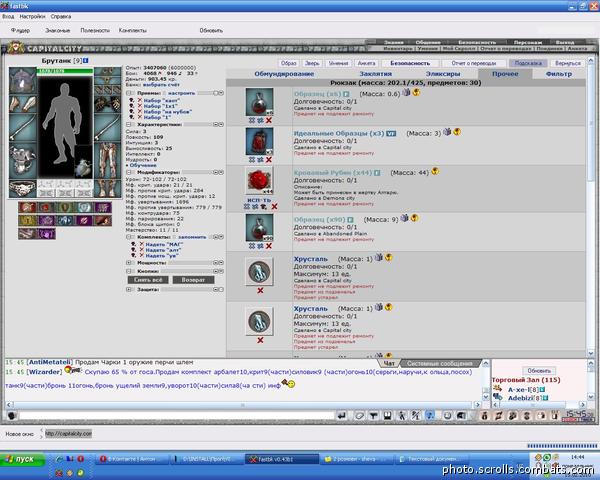The width and height of the screenshot is (600, 480).
Task: Delete the first Хрусталь item with red X
Action: (x=260, y=291)
